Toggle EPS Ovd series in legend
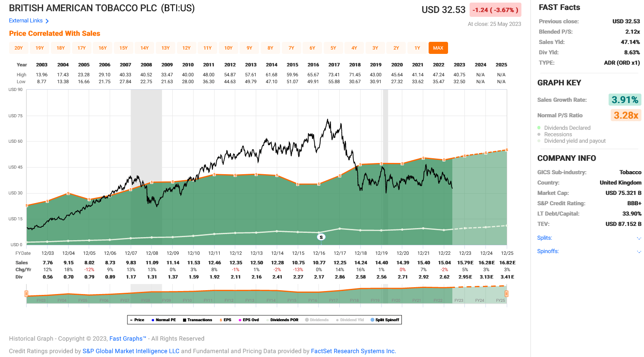Screen dimensions: 644x357 point(249,320)
